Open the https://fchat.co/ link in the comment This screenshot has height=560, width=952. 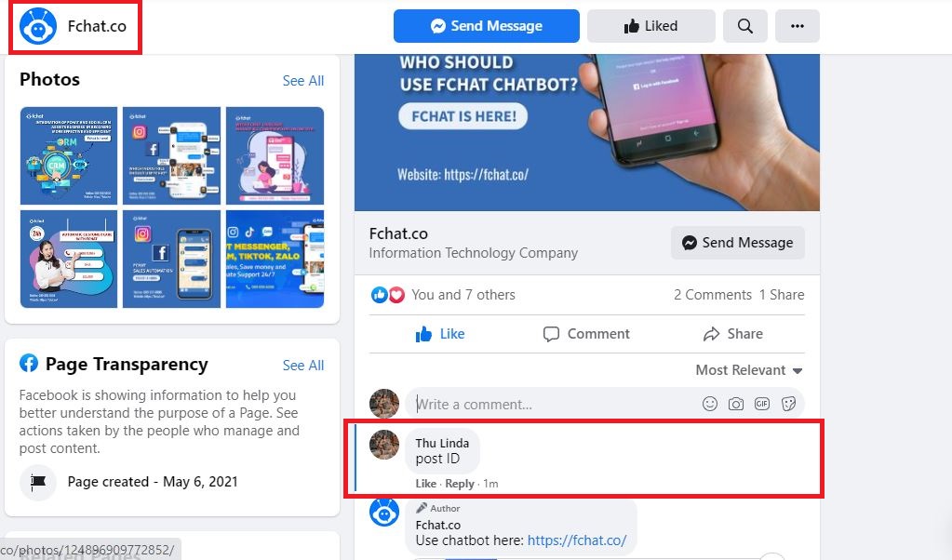577,540
